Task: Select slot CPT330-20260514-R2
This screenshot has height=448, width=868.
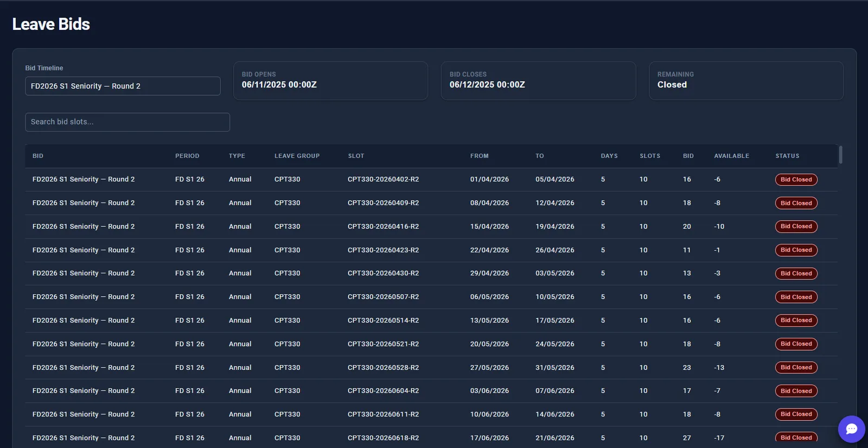Action: click(383, 320)
